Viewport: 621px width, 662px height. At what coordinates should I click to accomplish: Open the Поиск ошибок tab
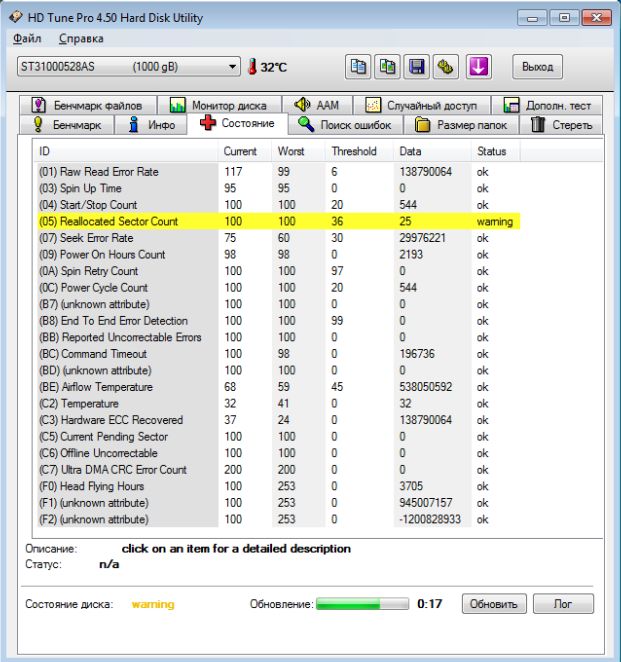click(x=348, y=125)
